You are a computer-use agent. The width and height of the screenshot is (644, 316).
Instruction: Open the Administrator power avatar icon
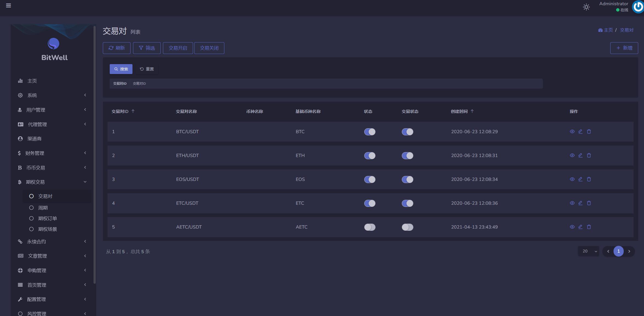click(x=638, y=7)
